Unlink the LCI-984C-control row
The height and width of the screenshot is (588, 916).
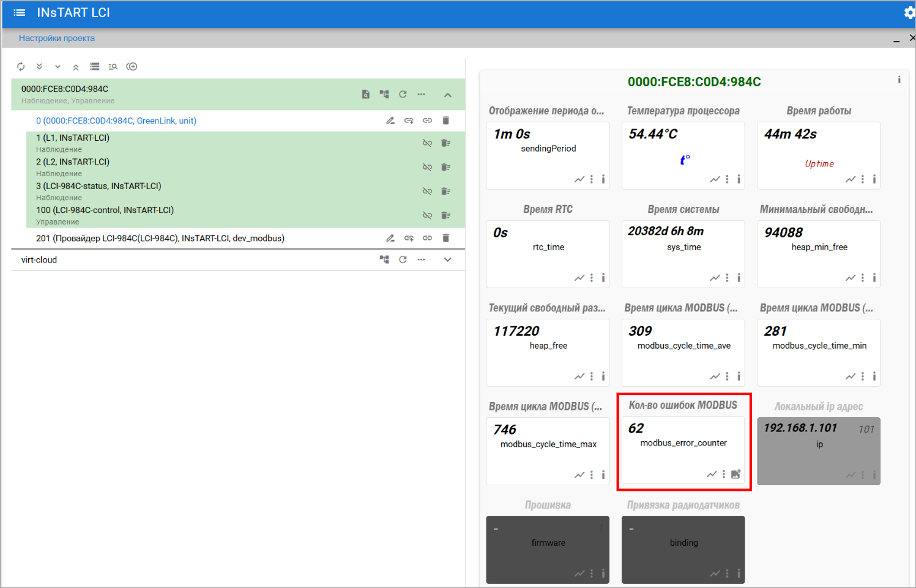click(427, 215)
